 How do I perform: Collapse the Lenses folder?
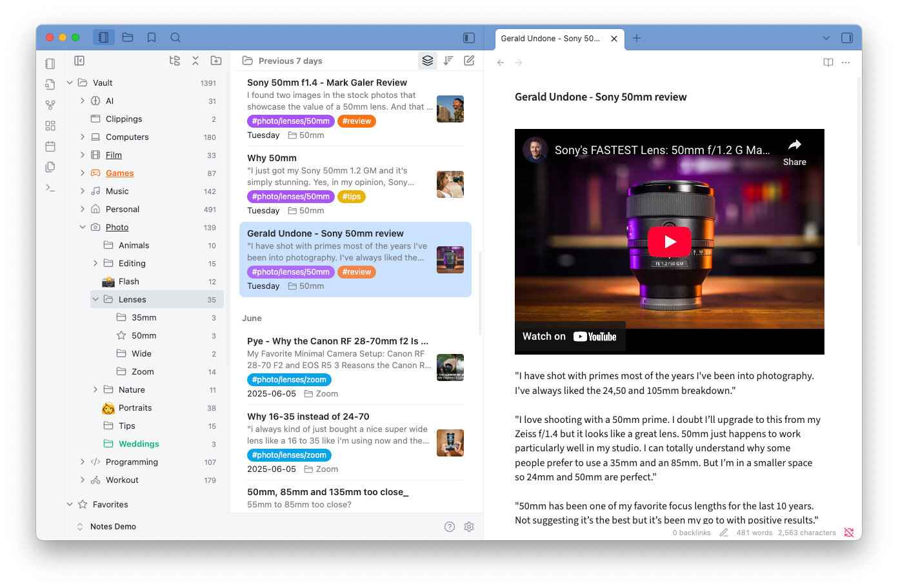pos(95,300)
